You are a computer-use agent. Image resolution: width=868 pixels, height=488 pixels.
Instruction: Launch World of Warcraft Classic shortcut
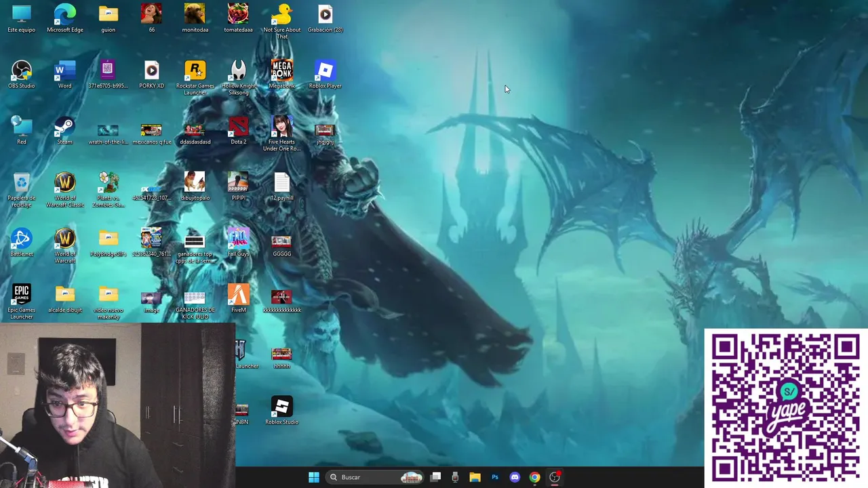[x=64, y=190]
